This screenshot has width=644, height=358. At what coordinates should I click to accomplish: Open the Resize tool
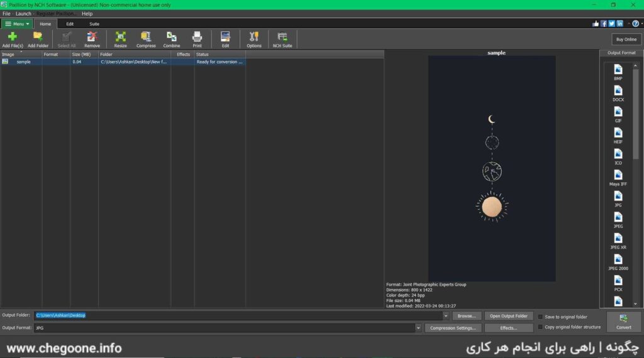120,40
